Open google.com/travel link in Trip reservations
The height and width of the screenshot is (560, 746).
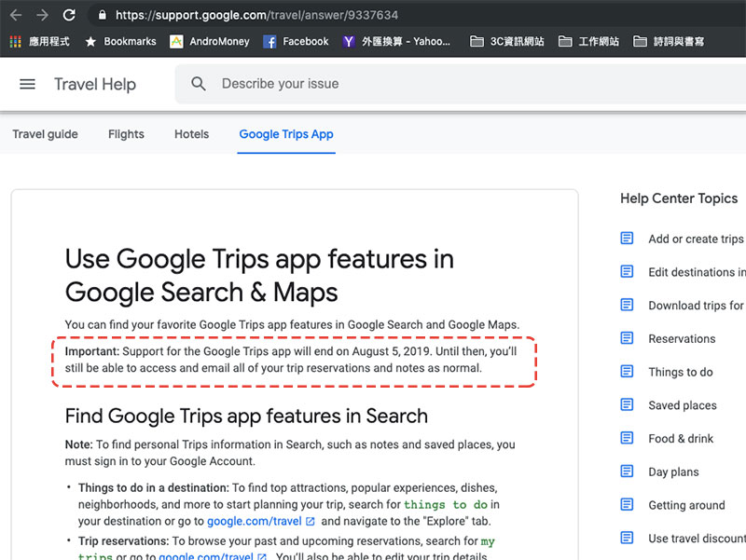(206, 555)
